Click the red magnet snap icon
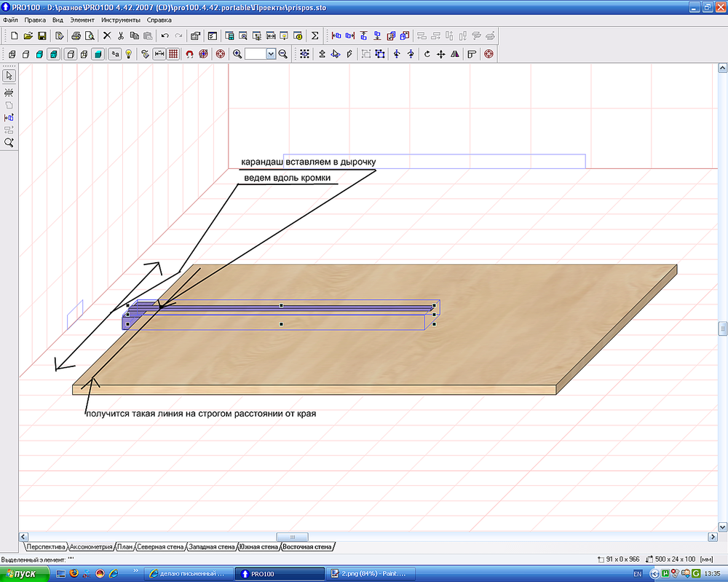The image size is (728, 582). [x=189, y=54]
